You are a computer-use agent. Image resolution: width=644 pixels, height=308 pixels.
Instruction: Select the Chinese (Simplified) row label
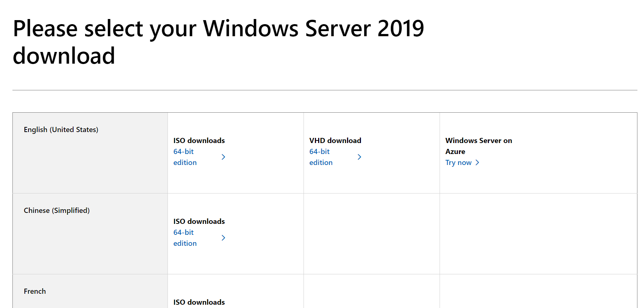57,211
